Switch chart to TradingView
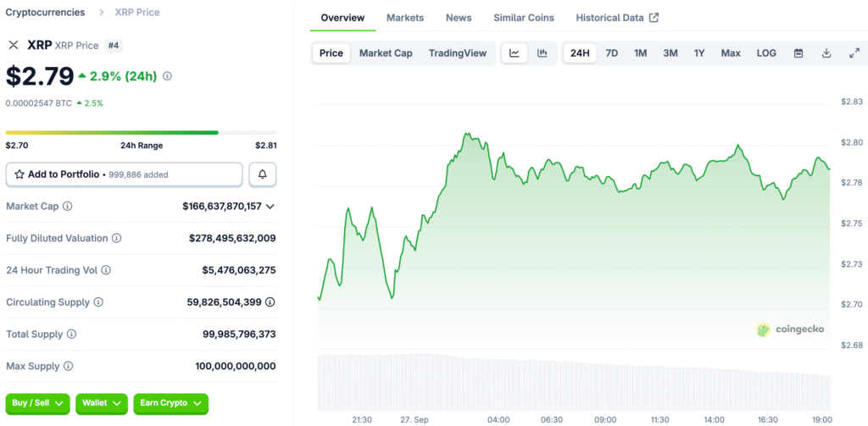The height and width of the screenshot is (426, 868). pos(457,53)
